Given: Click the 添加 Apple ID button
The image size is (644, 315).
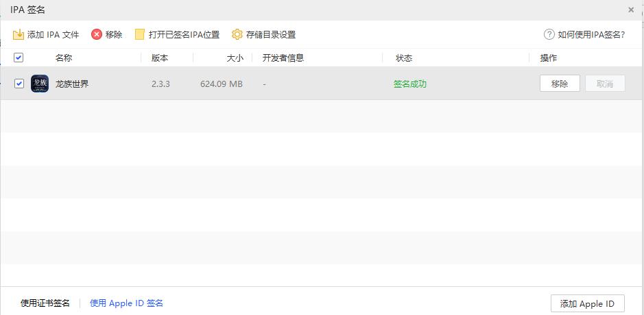Looking at the screenshot, I should pyautogui.click(x=587, y=304).
